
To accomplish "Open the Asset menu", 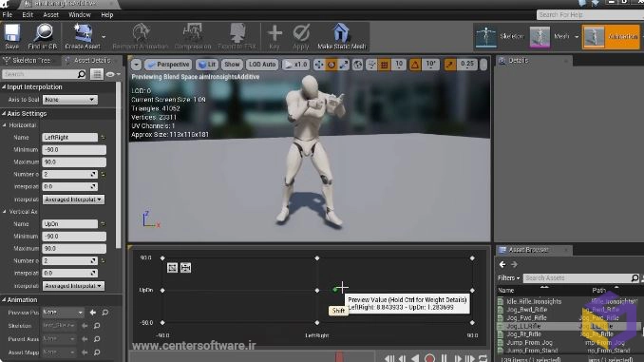I will click(50, 15).
